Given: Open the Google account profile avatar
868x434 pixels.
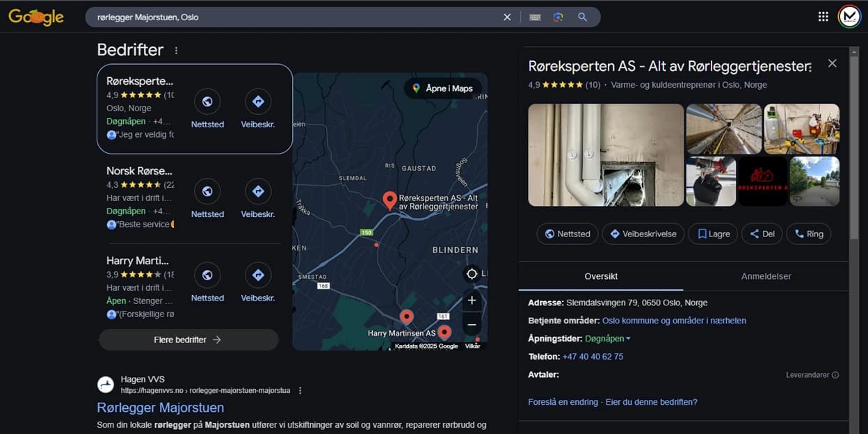Looking at the screenshot, I should coord(849,17).
